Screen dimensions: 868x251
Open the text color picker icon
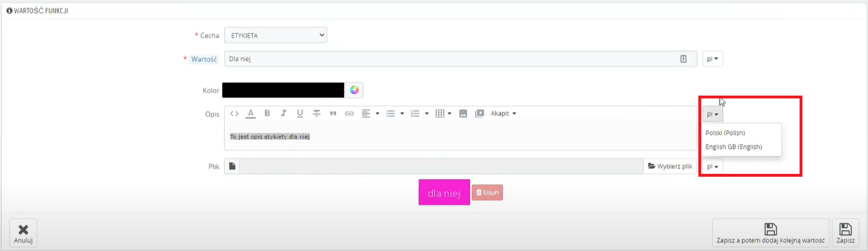pos(250,113)
